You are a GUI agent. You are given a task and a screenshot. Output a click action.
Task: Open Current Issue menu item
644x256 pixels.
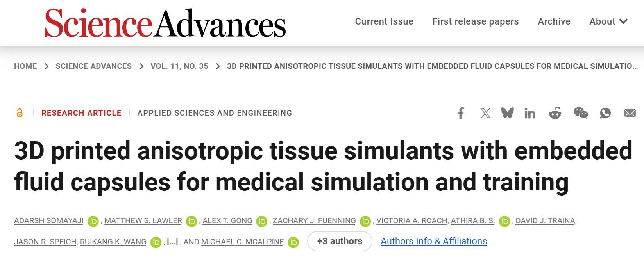click(x=384, y=21)
